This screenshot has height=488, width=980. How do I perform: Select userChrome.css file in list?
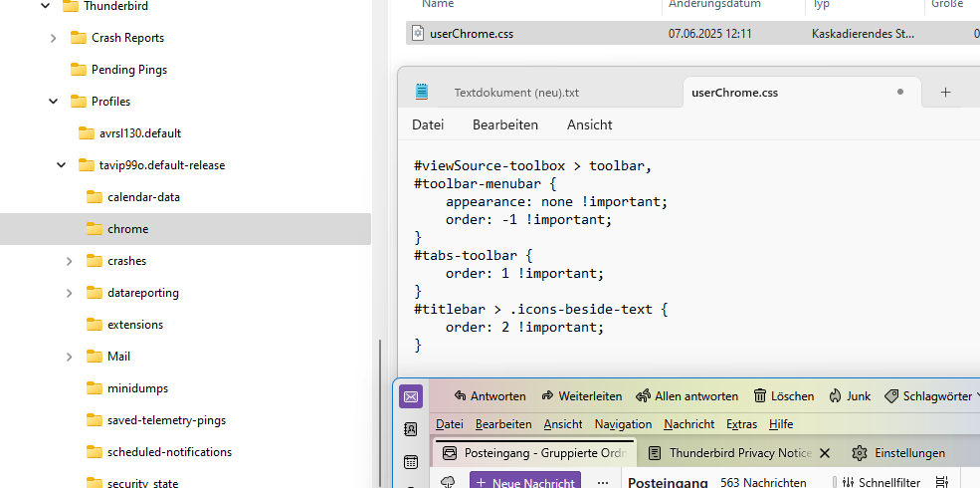point(692,34)
